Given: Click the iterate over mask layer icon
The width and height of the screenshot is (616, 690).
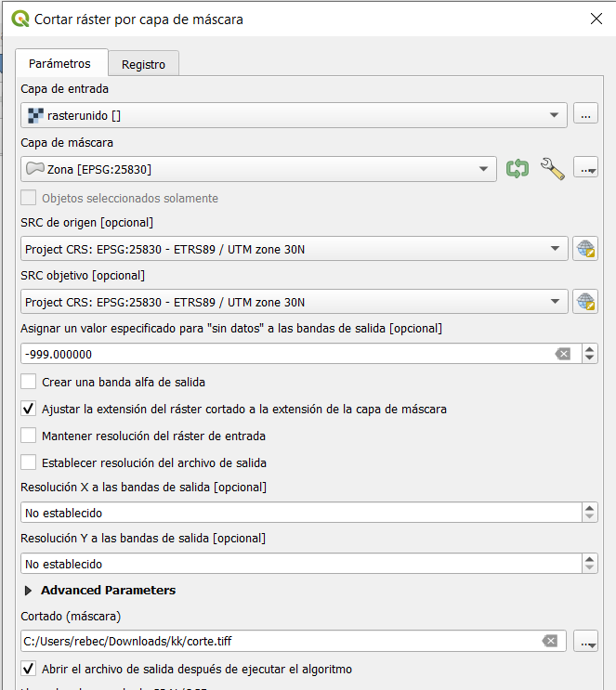Looking at the screenshot, I should coord(517,169).
